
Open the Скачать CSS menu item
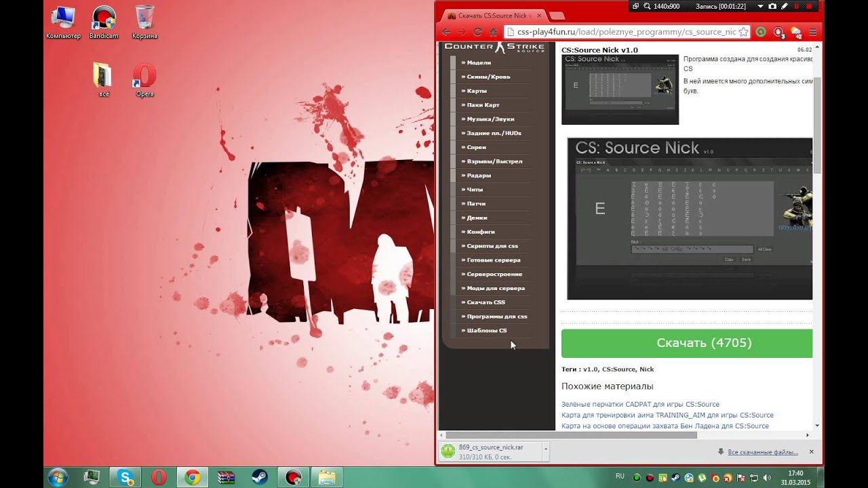pyautogui.click(x=486, y=302)
